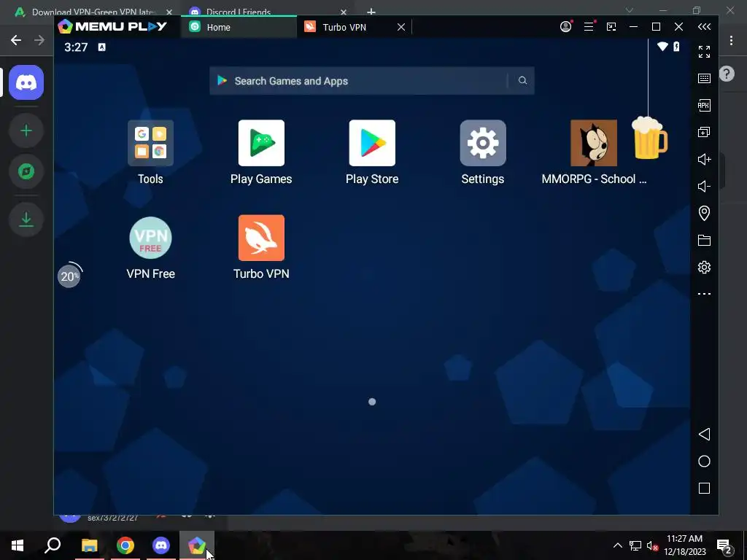
Task: Switch to Discord Friends browser tab
Action: 267,12
